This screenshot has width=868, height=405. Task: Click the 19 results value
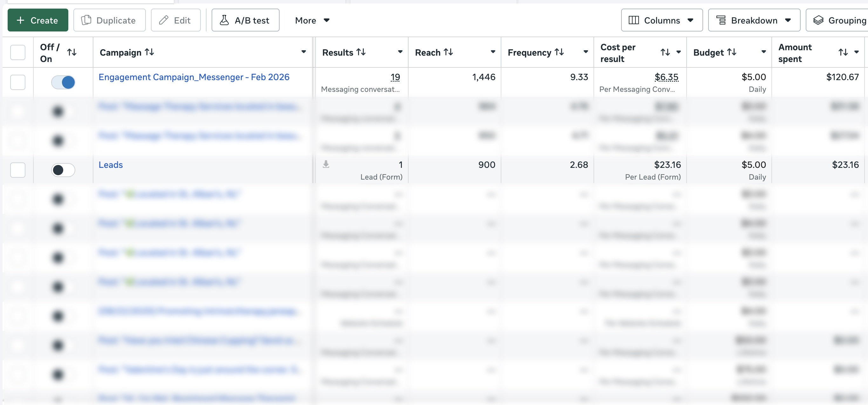point(395,77)
